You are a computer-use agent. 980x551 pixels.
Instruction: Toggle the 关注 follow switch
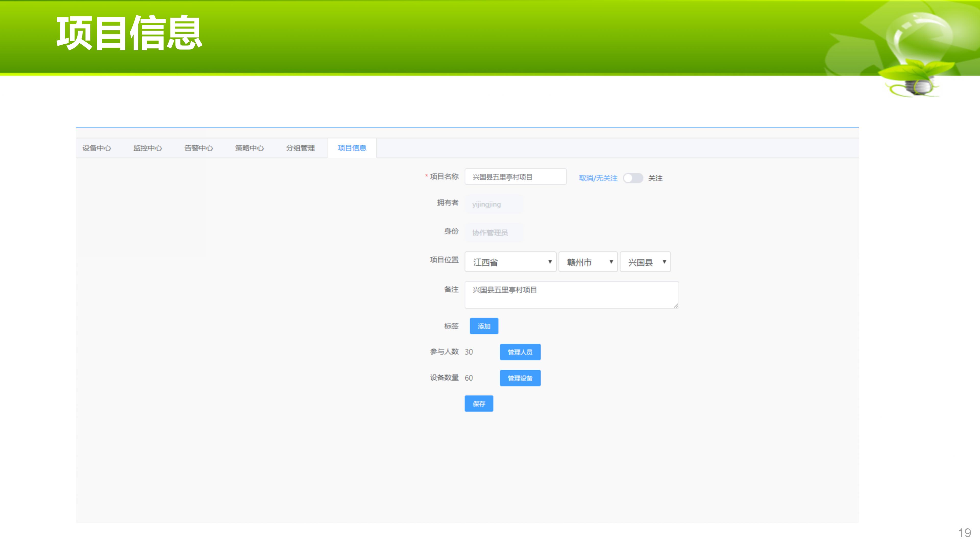(633, 178)
